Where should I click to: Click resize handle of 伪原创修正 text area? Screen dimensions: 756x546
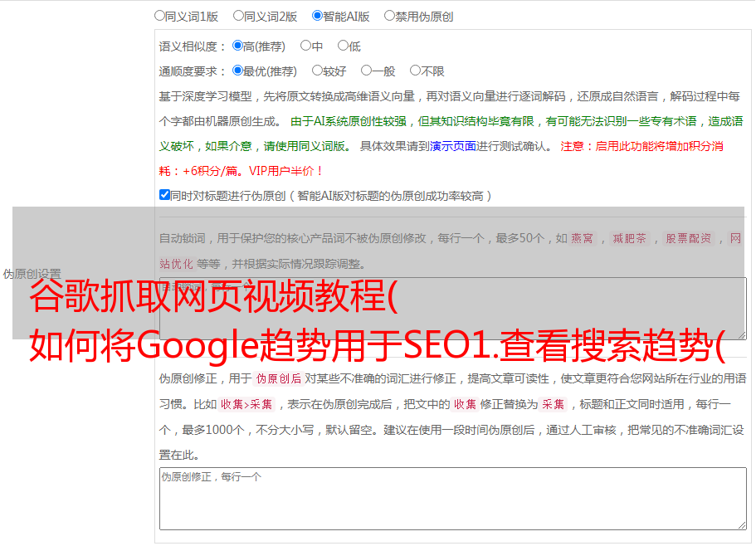(x=741, y=524)
